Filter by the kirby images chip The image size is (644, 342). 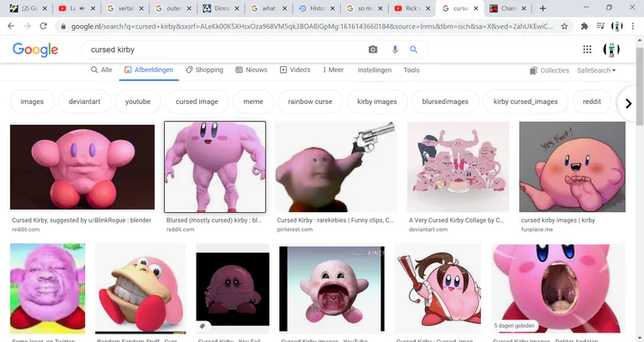[x=377, y=101]
